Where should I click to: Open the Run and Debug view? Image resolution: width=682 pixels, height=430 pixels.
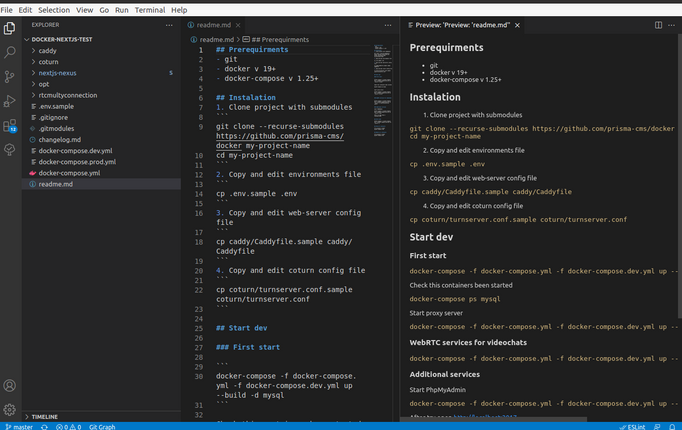[x=9, y=101]
